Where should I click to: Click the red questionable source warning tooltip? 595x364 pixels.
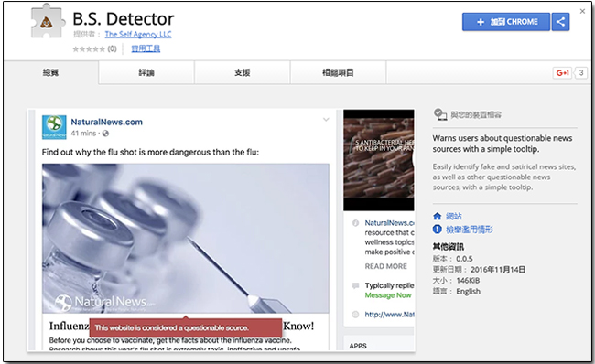click(x=186, y=327)
